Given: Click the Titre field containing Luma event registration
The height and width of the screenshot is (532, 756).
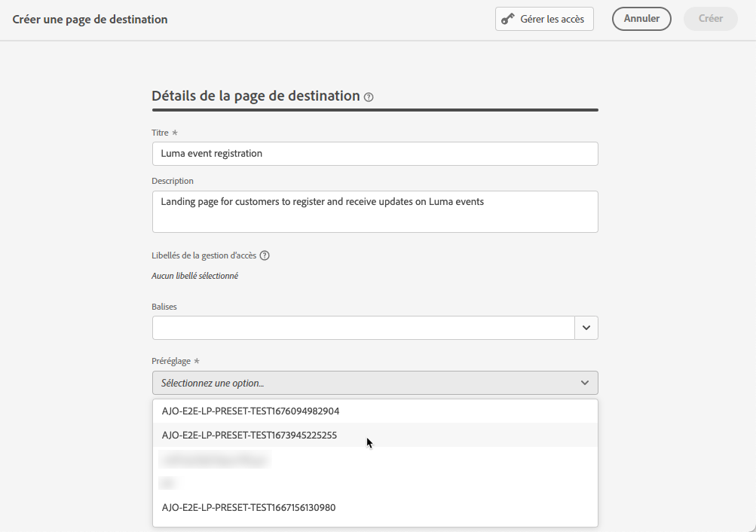Looking at the screenshot, I should point(375,154).
